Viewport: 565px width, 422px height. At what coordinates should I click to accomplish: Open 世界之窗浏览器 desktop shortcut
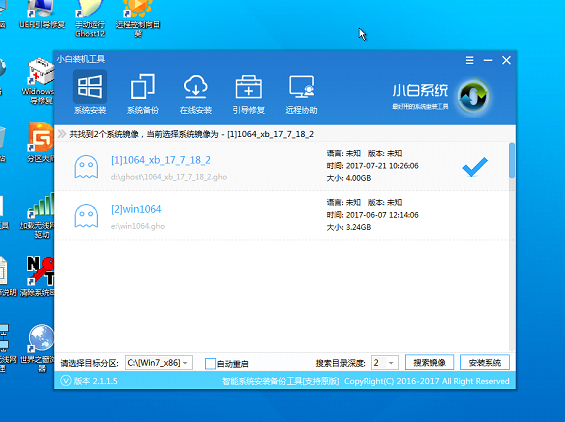click(x=38, y=348)
